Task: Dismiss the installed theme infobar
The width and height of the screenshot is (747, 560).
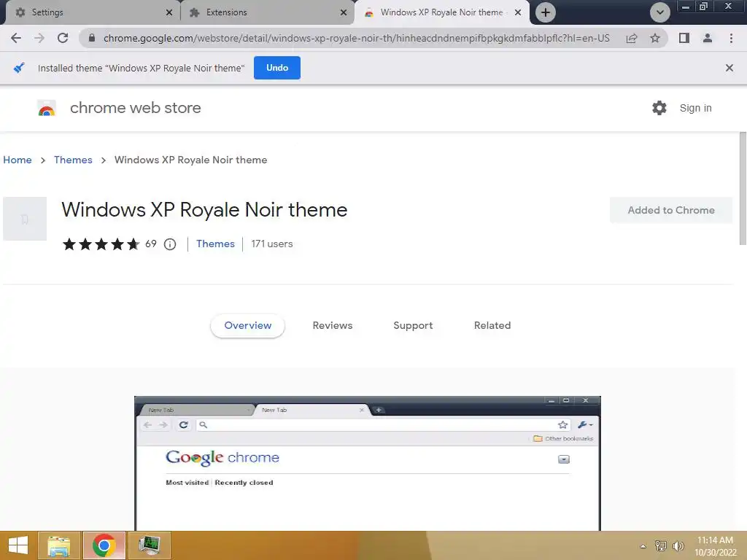Action: click(729, 68)
